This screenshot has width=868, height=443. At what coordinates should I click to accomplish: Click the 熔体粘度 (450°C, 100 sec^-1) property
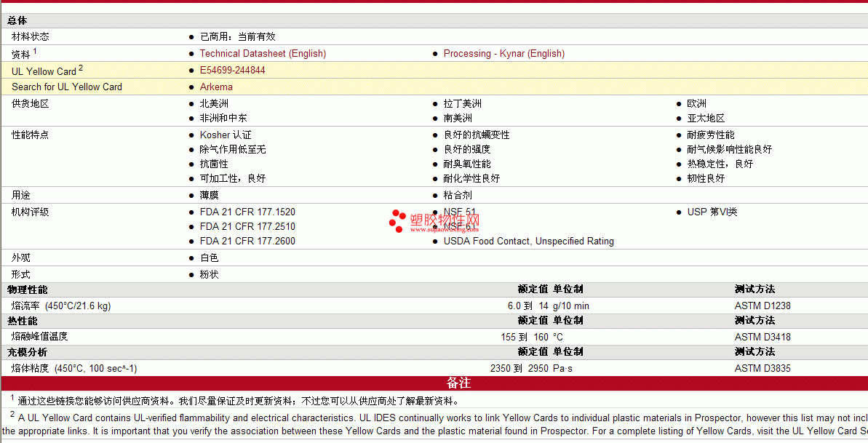(74, 368)
